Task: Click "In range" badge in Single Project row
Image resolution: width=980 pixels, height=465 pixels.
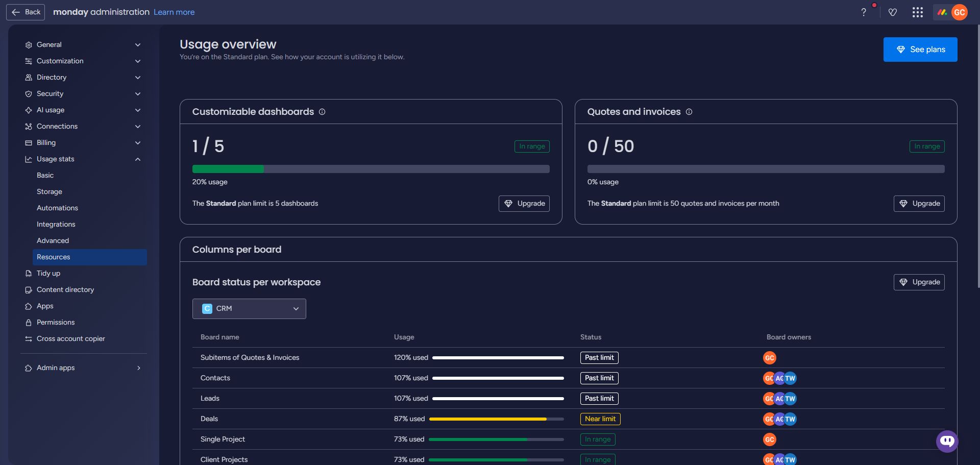Action: tap(598, 439)
